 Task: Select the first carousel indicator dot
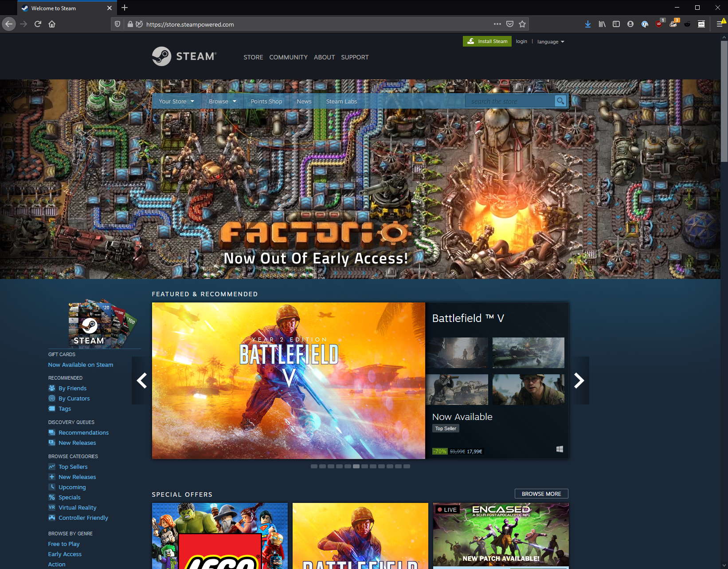(314, 467)
